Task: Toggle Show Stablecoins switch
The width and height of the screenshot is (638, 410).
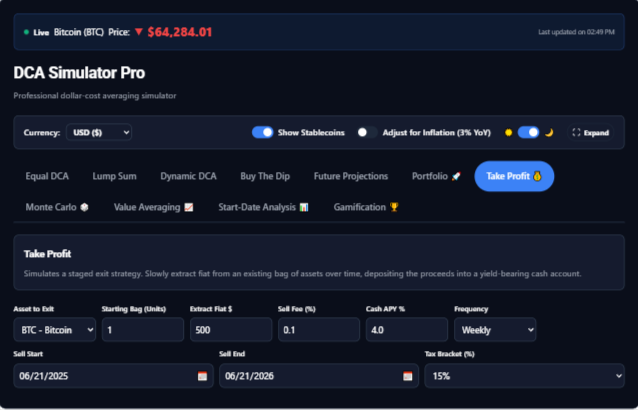Action: [x=262, y=133]
